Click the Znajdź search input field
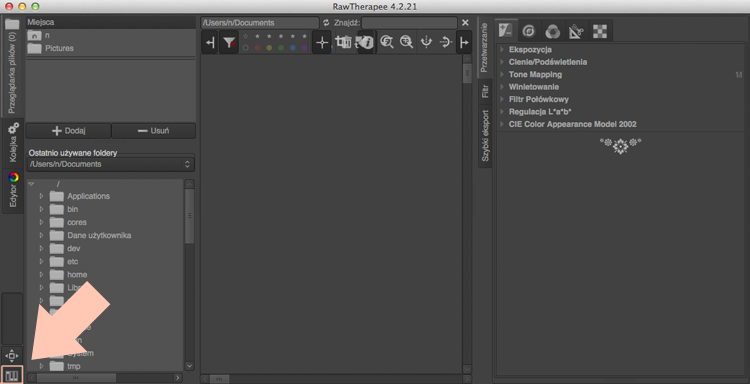 pyautogui.click(x=409, y=22)
